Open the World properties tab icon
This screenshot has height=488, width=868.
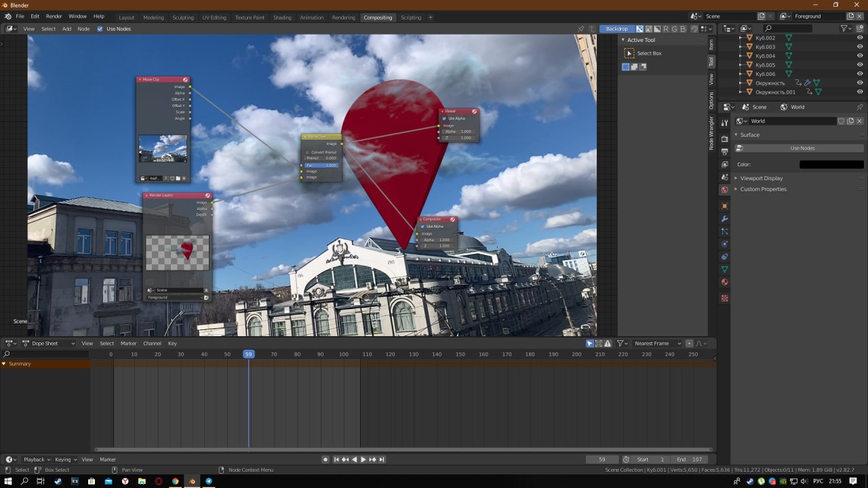(724, 190)
